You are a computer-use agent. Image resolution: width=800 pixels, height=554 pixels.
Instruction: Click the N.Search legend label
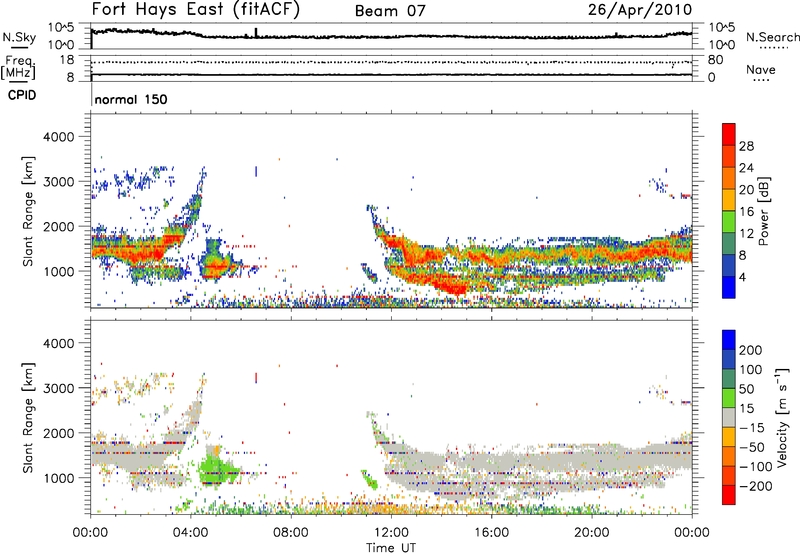pyautogui.click(x=772, y=37)
